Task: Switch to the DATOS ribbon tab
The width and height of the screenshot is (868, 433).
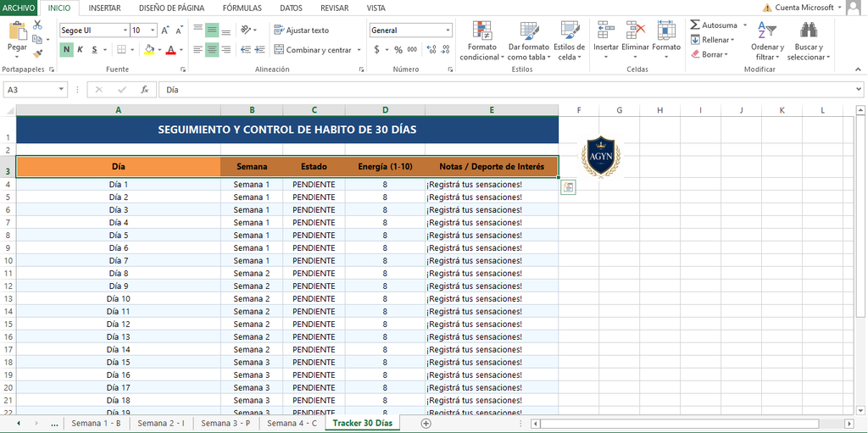Action: pos(292,8)
